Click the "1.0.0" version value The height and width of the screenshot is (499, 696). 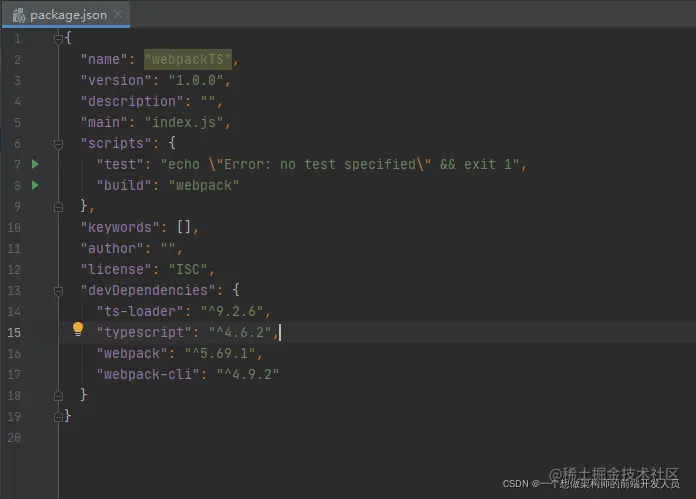tap(196, 80)
